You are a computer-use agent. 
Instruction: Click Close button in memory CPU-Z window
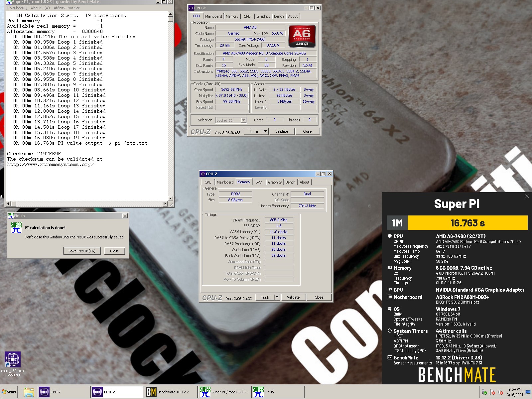point(319,297)
